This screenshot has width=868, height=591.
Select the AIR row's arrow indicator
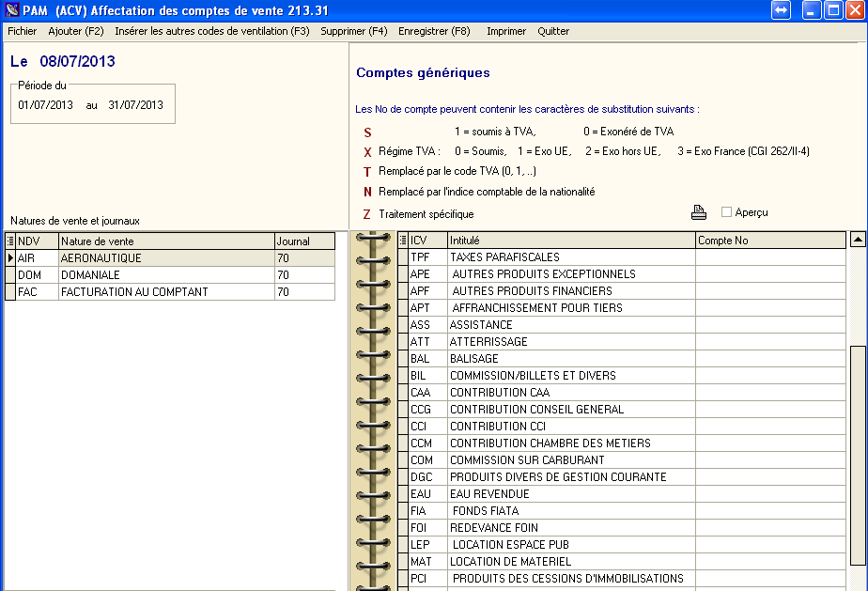(10, 257)
